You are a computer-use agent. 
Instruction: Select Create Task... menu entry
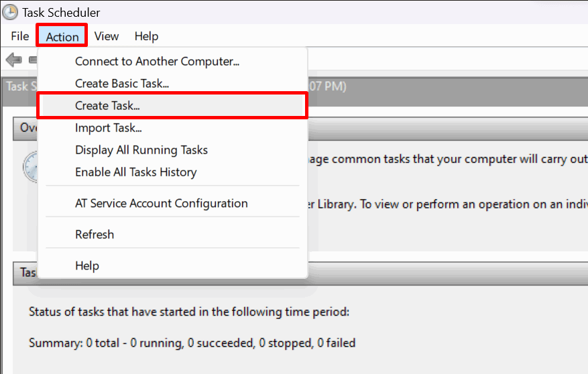(x=173, y=106)
